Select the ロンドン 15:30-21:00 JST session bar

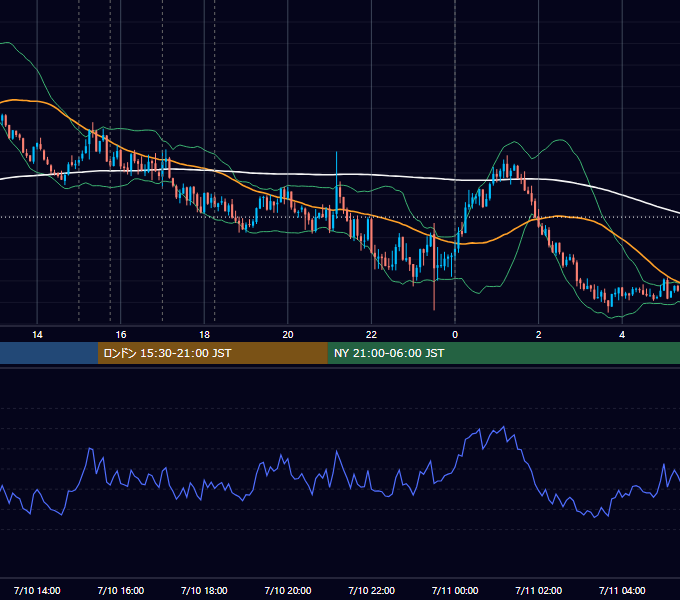click(x=212, y=353)
